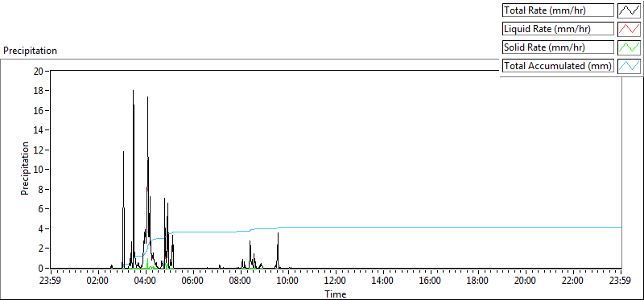Click the Total Rate black plot icon
This screenshot has width=644, height=300.
click(629, 10)
